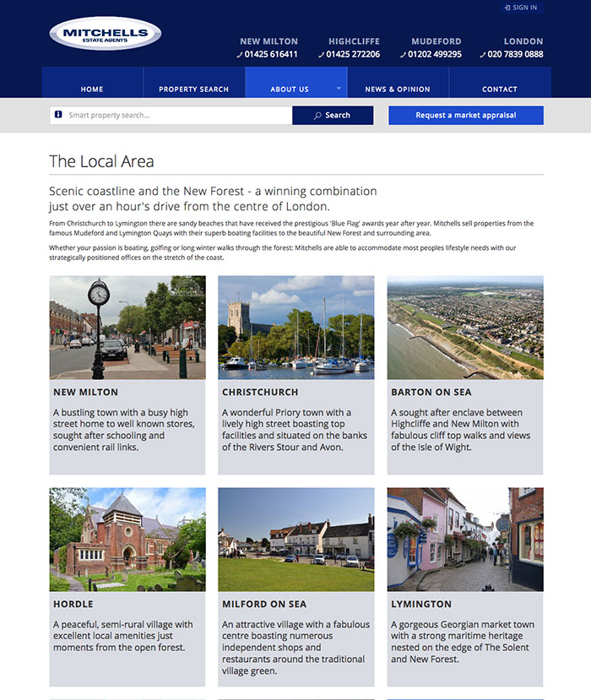Click the CHRISTCHURCH card title
The width and height of the screenshot is (591, 700).
(x=260, y=392)
